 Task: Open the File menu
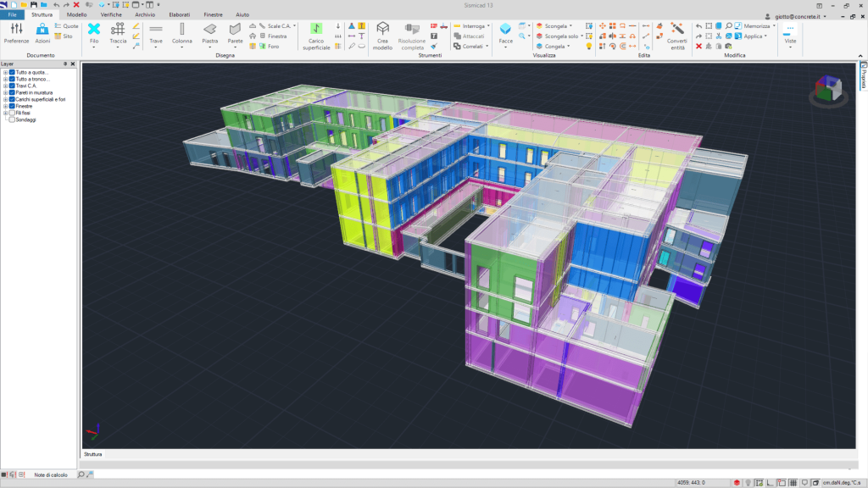pos(12,15)
